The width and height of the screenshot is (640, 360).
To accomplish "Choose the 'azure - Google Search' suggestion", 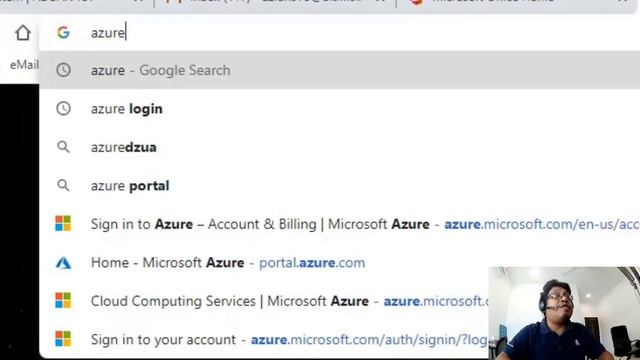I will coord(340,70).
